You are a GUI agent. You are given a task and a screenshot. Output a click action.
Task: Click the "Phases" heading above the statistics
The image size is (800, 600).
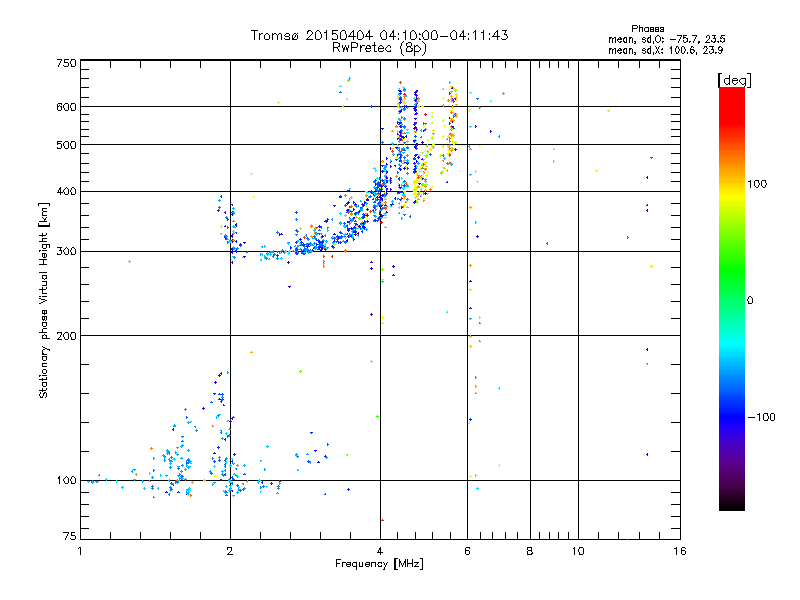coord(647,29)
